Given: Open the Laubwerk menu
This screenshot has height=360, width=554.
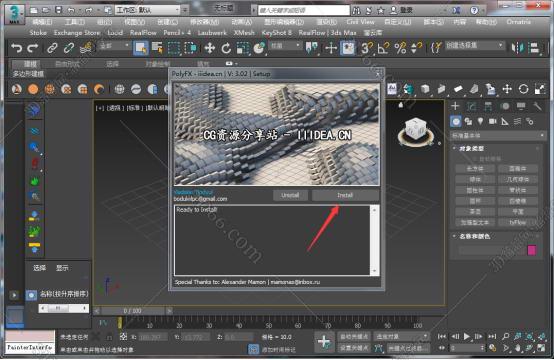Looking at the screenshot, I should click(x=212, y=33).
